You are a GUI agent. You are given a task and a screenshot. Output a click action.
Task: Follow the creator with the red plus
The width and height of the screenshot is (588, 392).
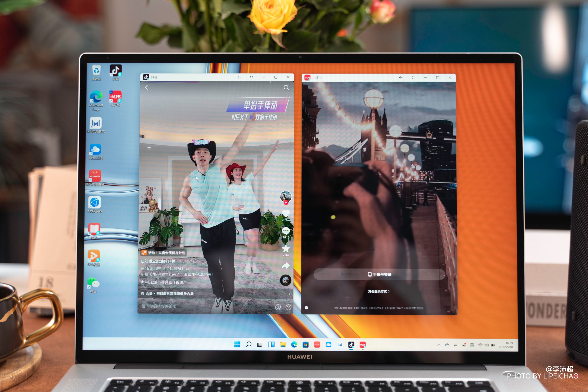286,203
